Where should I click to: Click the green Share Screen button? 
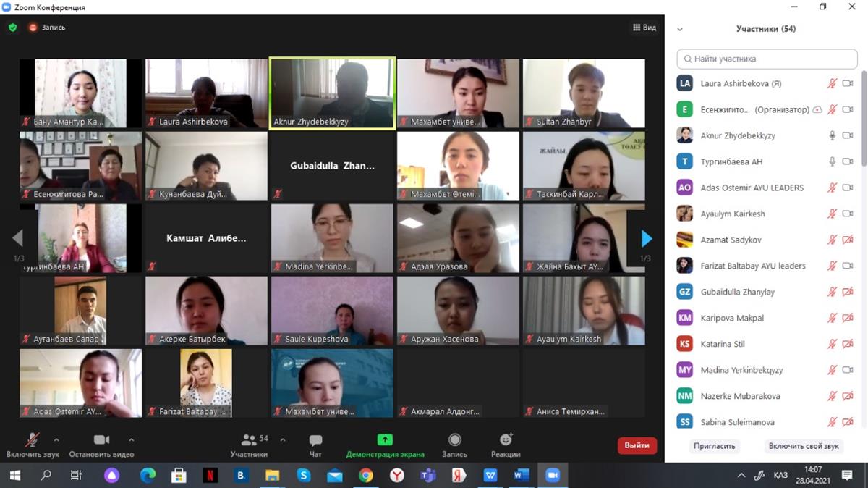point(385,440)
